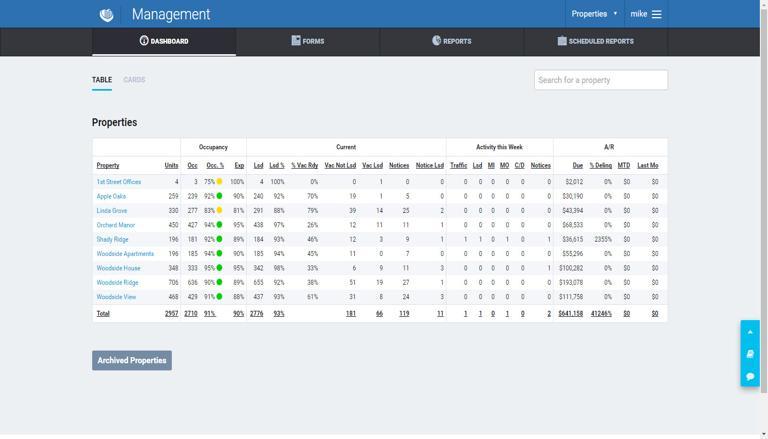Click the up arrow icon in side widget
The width and height of the screenshot is (768, 439).
pyautogui.click(x=750, y=332)
